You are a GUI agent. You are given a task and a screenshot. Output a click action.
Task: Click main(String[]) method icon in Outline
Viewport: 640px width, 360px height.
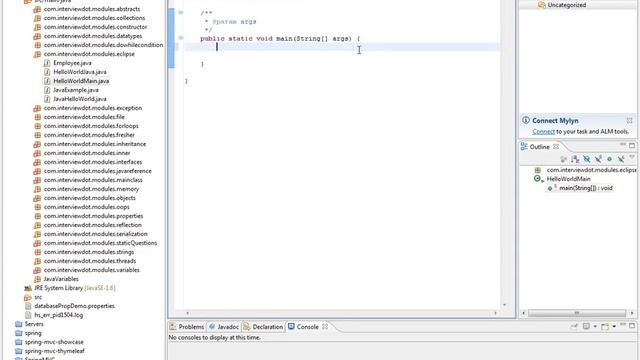[x=550, y=188]
